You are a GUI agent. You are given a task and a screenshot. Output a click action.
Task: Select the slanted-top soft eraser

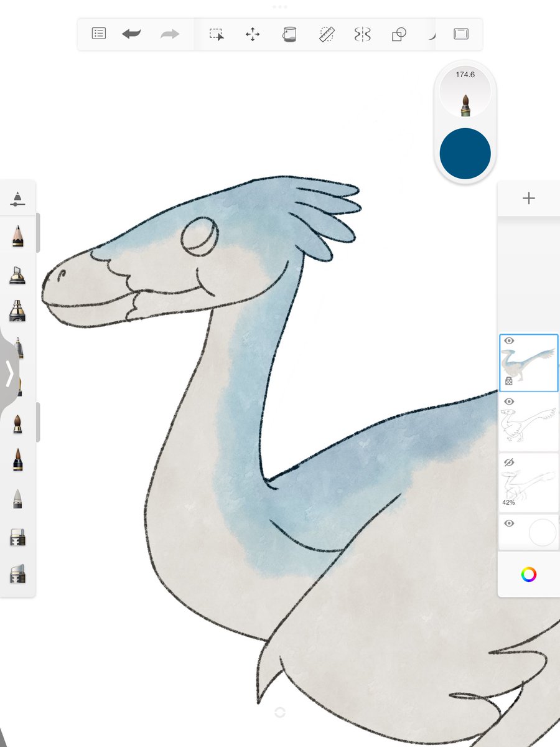click(x=17, y=573)
